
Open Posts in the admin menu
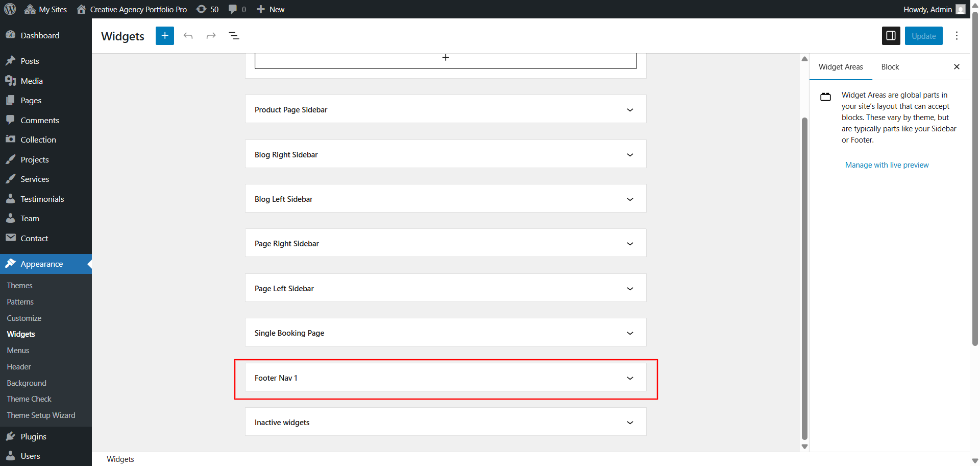pos(46,61)
